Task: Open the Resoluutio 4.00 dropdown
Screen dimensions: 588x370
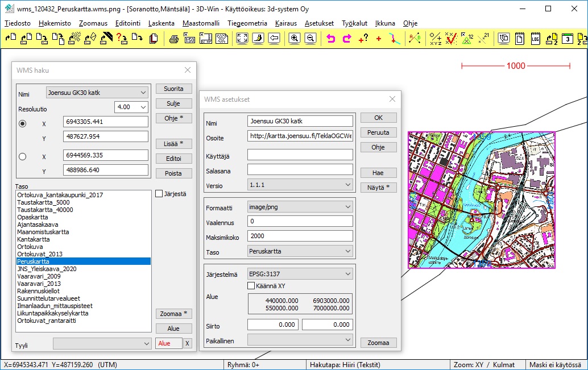Action: pos(131,107)
